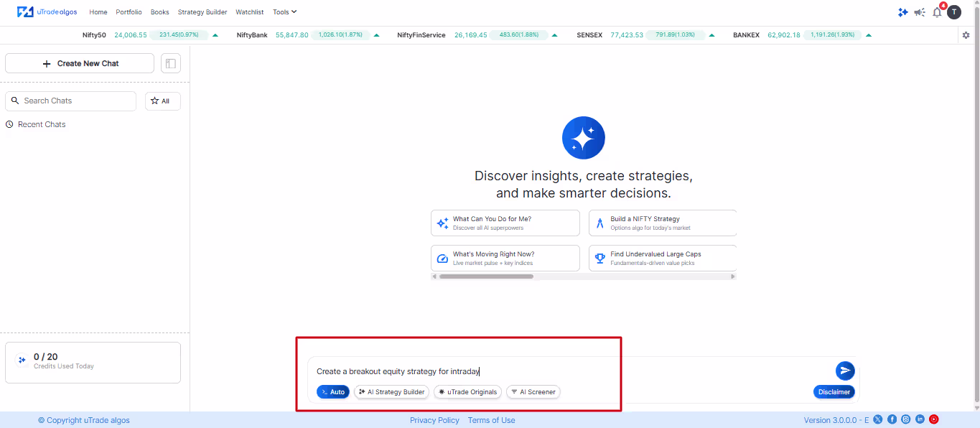Click the SENSEX value 77,423.53

click(x=627, y=35)
